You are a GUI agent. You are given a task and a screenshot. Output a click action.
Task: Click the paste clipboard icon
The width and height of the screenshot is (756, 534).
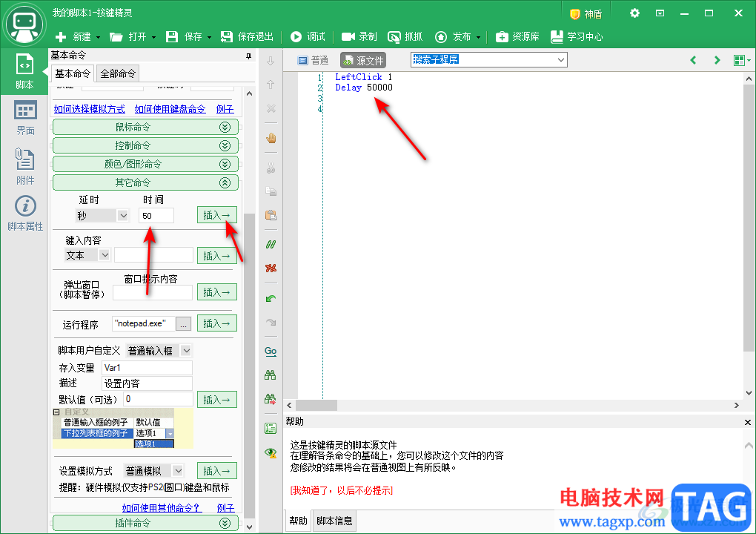(271, 214)
